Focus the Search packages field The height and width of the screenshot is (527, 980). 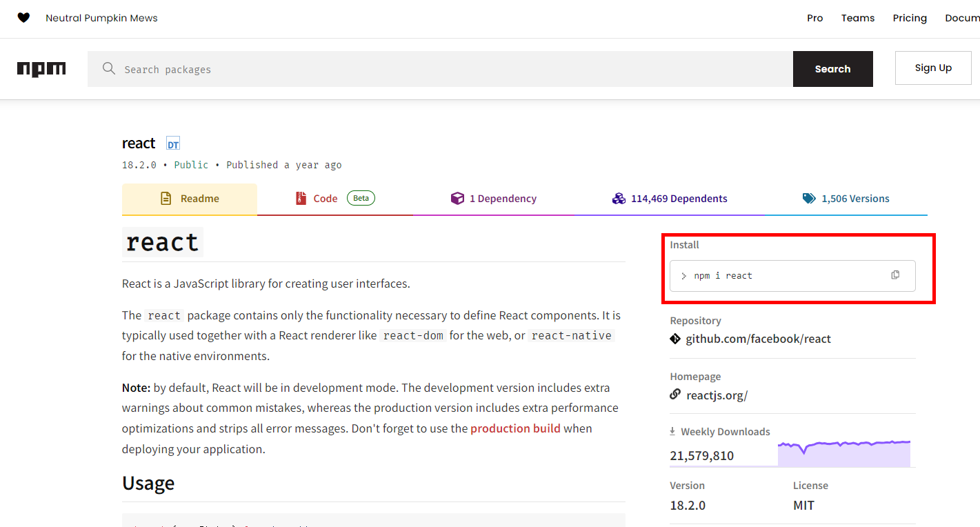(x=440, y=69)
